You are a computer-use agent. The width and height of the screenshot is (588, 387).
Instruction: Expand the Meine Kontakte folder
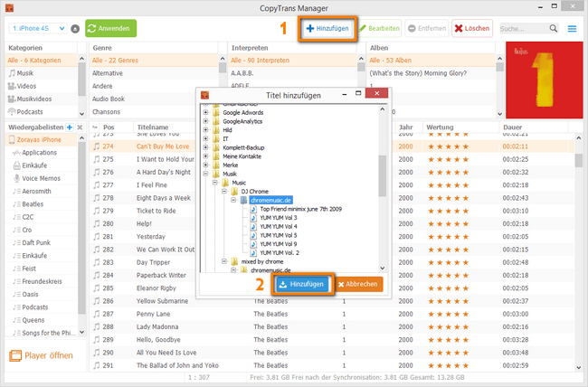(205, 156)
